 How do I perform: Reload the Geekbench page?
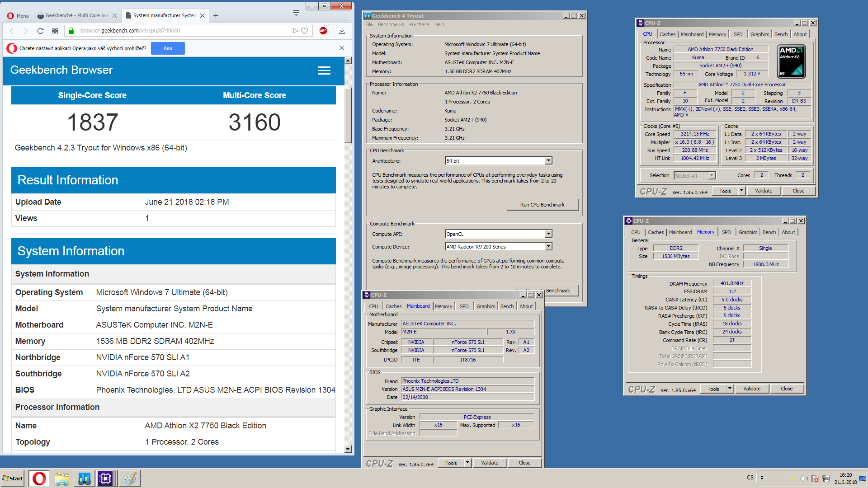coord(40,31)
